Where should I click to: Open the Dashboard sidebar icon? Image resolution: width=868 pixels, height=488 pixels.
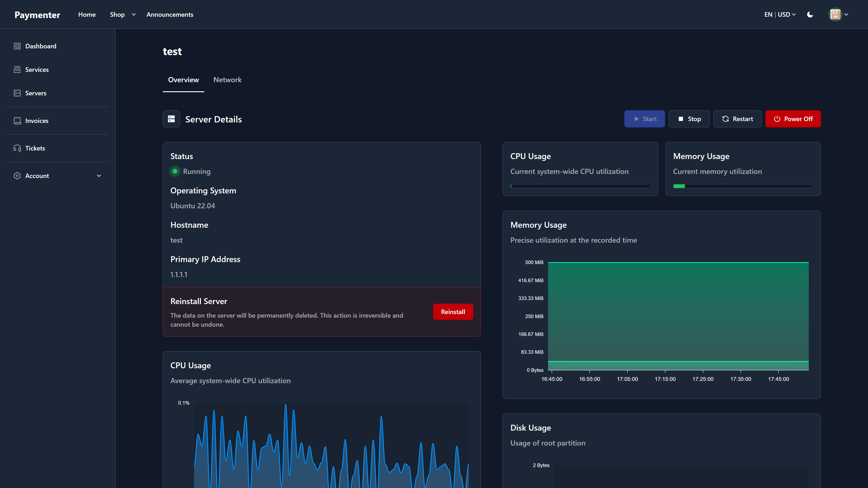(x=17, y=46)
